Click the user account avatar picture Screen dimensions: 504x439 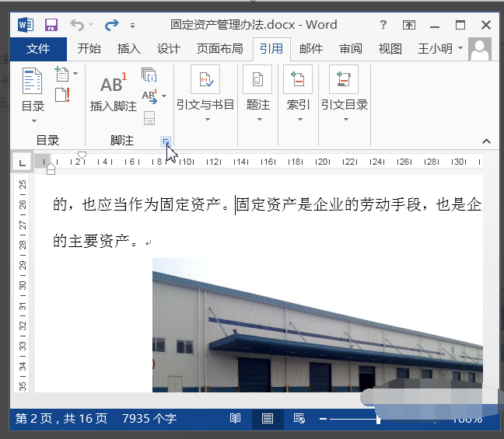pyautogui.click(x=480, y=49)
